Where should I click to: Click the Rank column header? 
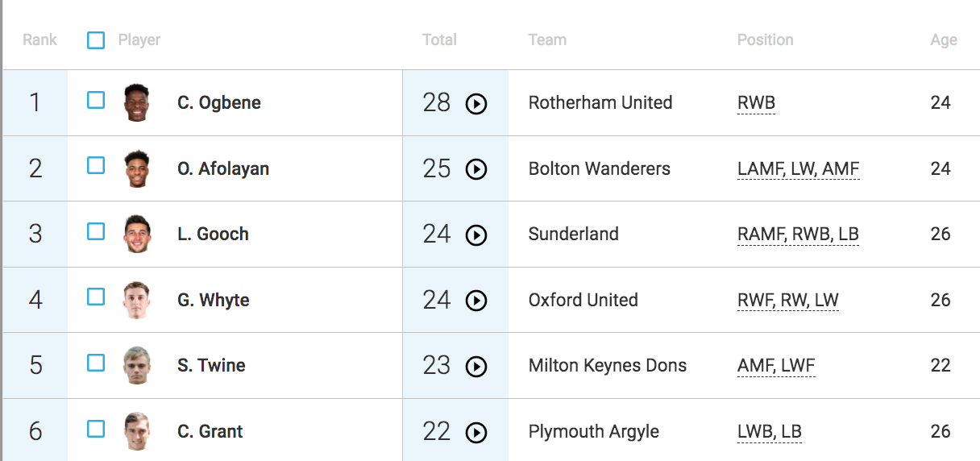pos(39,39)
